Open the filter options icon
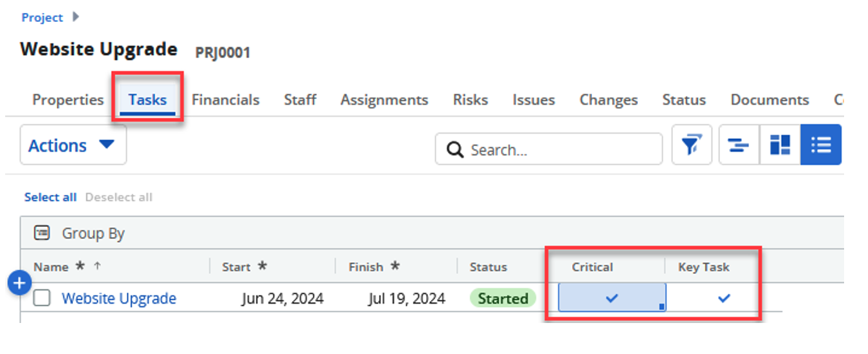This screenshot has width=868, height=354. click(x=692, y=145)
